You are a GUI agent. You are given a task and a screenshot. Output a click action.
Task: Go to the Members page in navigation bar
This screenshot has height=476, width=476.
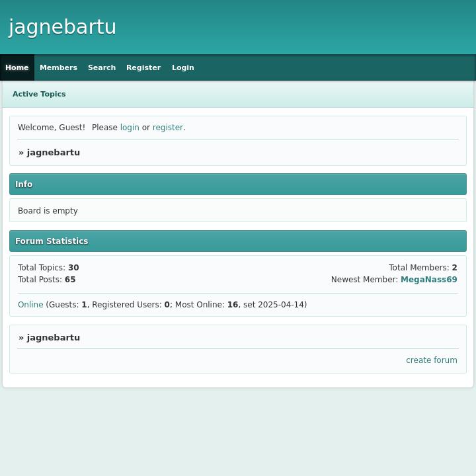tap(58, 67)
